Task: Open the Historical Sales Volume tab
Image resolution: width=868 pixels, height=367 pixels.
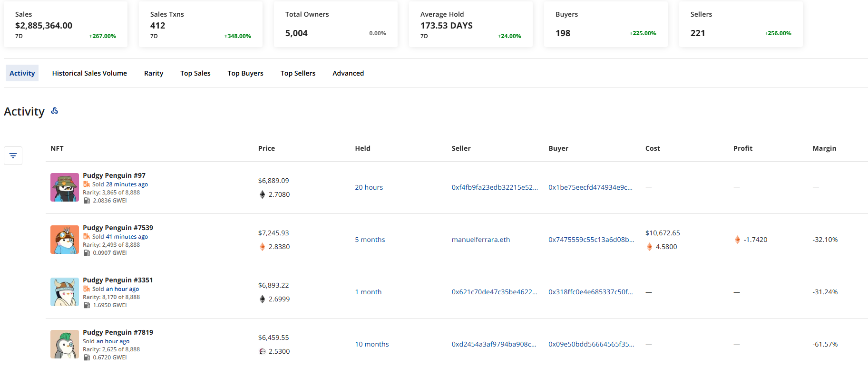Action: pyautogui.click(x=89, y=73)
